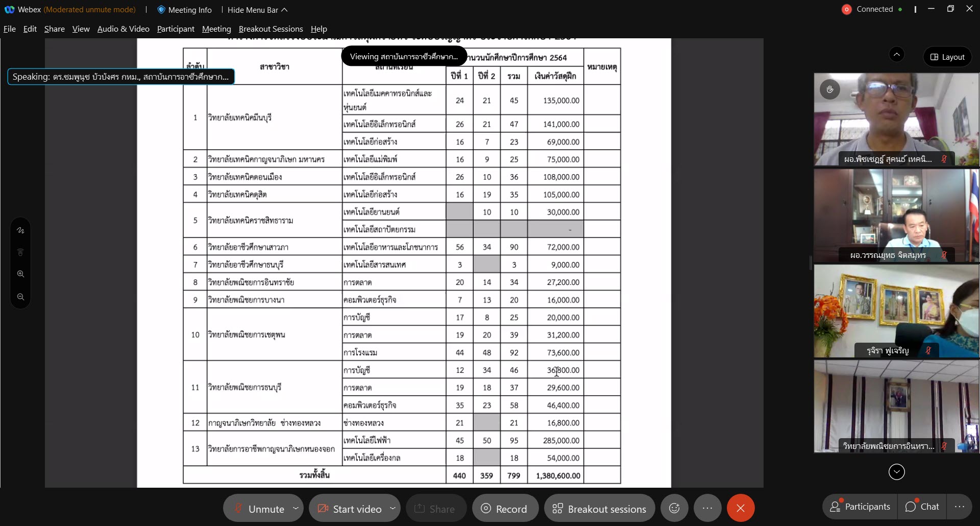The image size is (980, 526).
Task: Click the muted mic icon on รุจิรา ฟูเจริญ video
Action: coord(928,350)
